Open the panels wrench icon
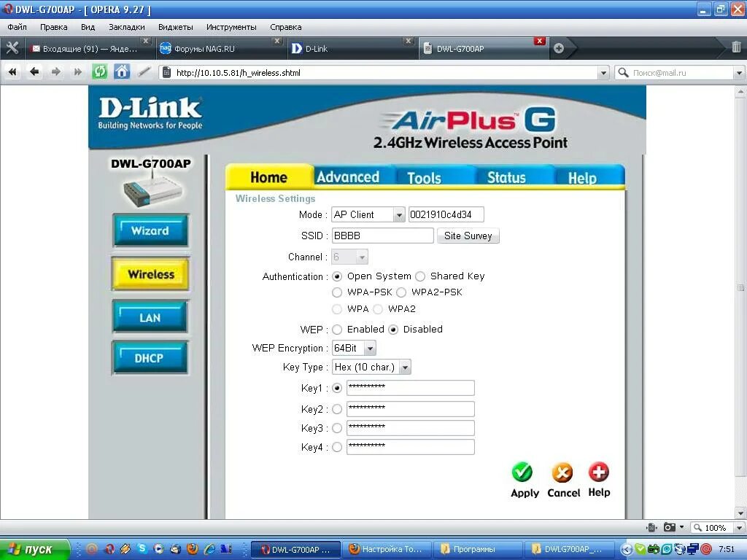This screenshot has height=560, width=747. (x=12, y=48)
